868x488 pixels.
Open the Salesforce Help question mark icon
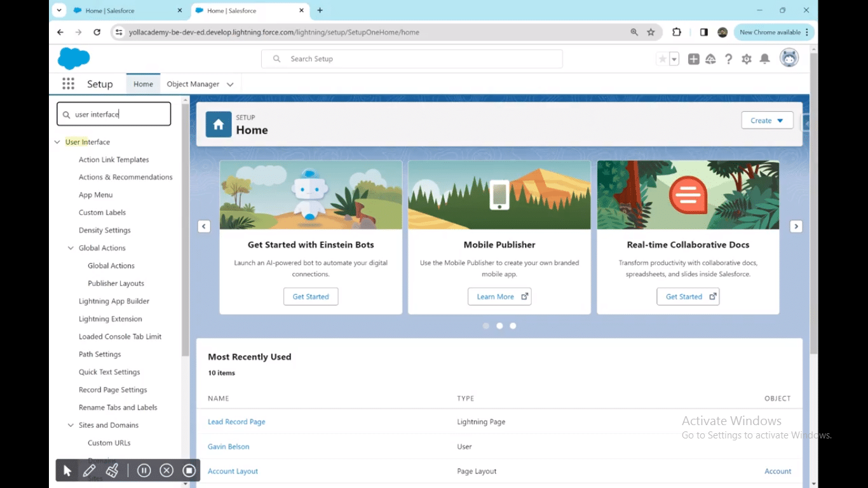(x=729, y=59)
